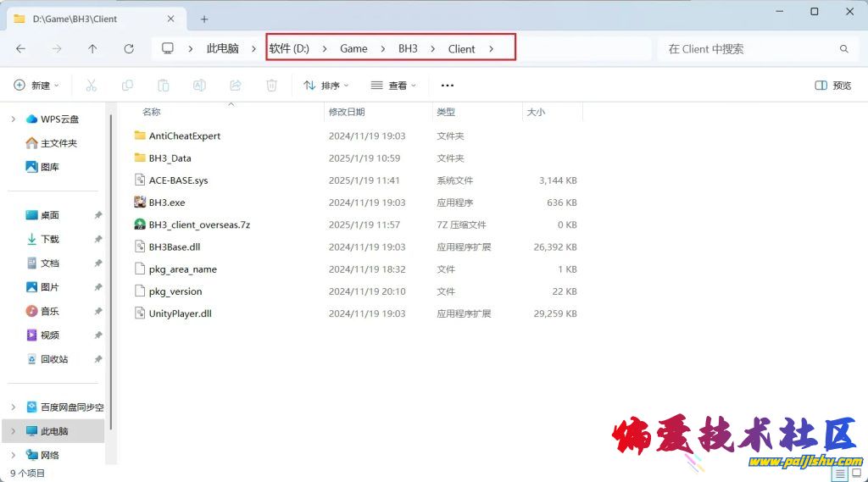Click the Delete trash icon in toolbar

[x=271, y=86]
